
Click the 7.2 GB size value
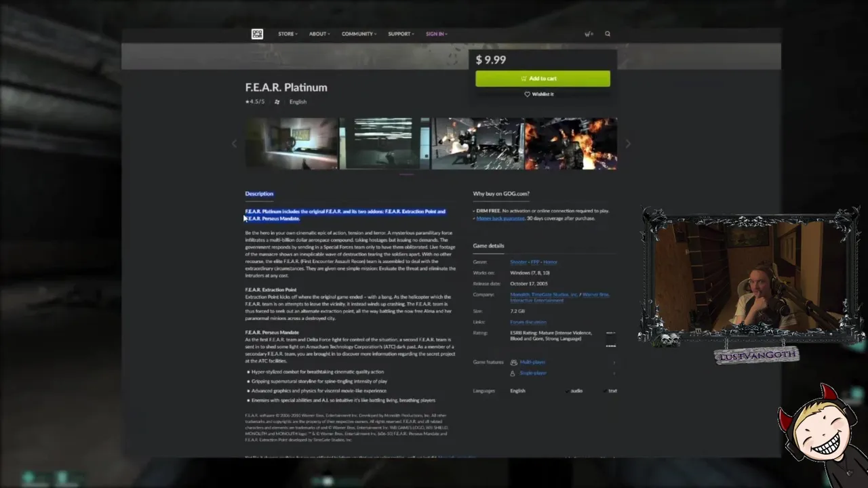coord(517,311)
